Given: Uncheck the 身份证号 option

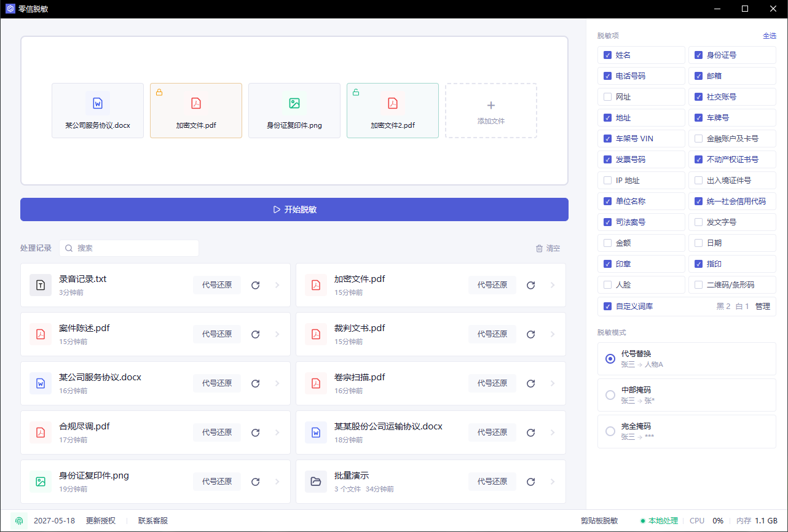Looking at the screenshot, I should point(699,55).
